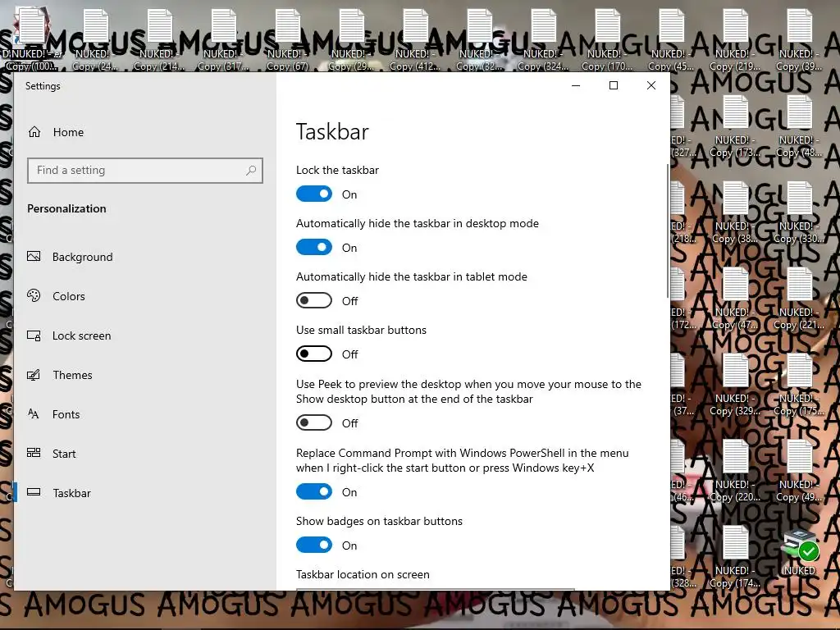Select desktop file NUKED! - Copy (412...

[416, 39]
